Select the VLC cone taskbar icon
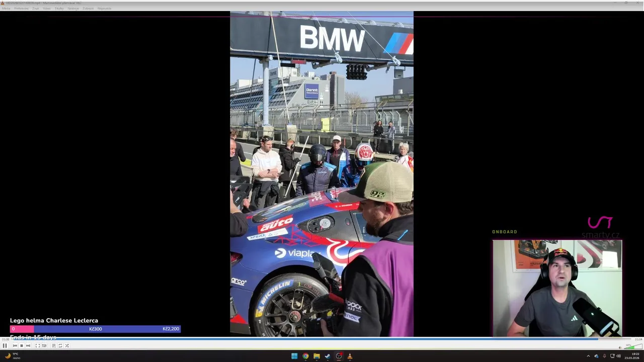 350,356
